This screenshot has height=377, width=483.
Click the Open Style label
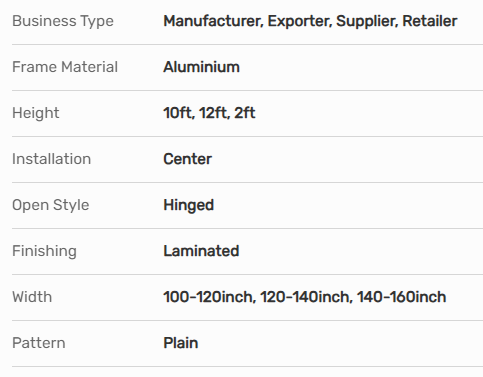click(51, 205)
